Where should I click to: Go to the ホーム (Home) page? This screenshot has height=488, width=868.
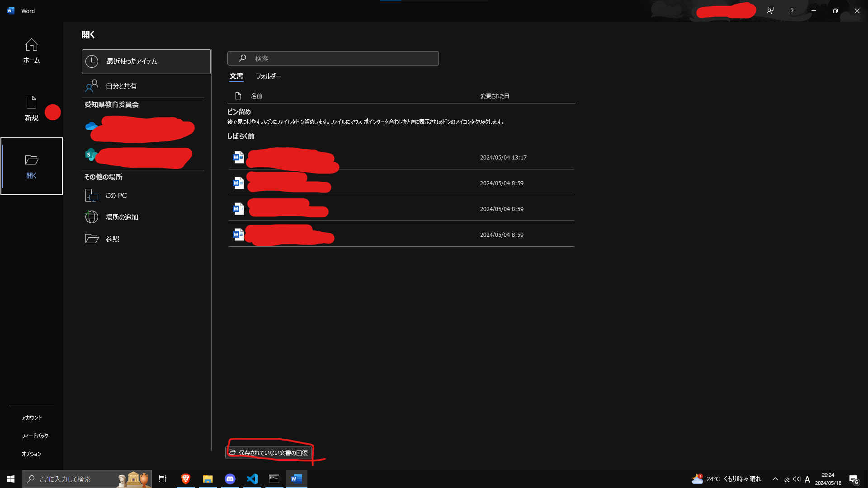coord(31,51)
